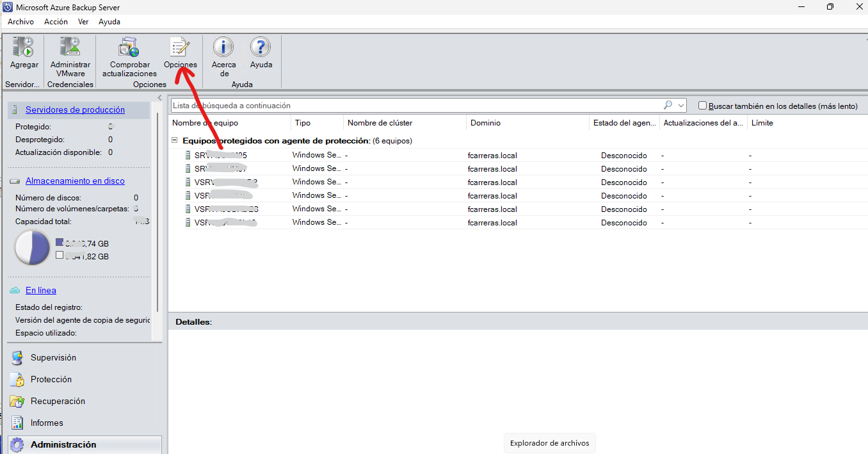
Task: Click the Tipo column header
Action: 317,123
